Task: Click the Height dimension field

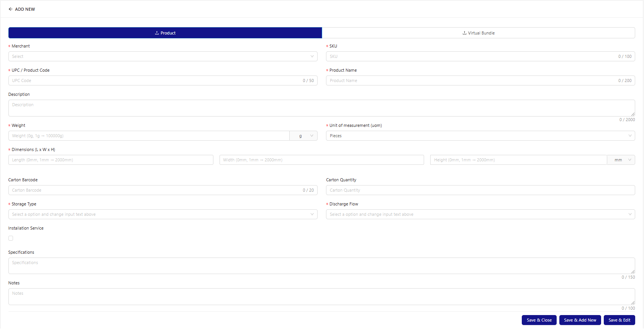Action: pyautogui.click(x=519, y=160)
